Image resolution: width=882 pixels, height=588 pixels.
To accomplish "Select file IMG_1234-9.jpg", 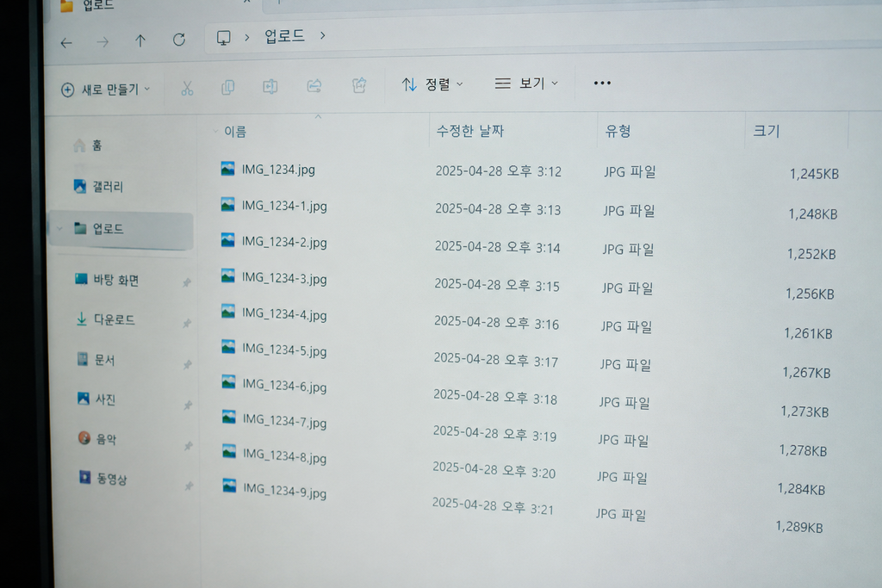I will pyautogui.click(x=284, y=491).
